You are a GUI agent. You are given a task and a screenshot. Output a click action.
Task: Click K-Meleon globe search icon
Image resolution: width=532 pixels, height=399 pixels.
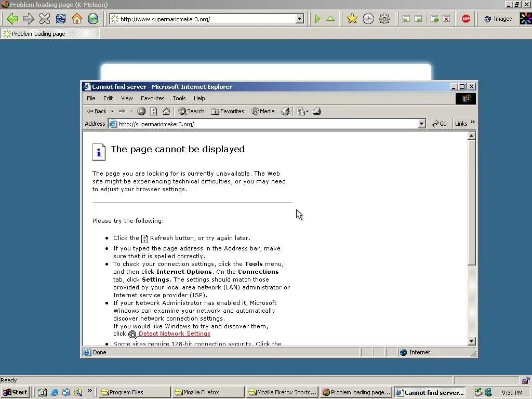click(92, 19)
